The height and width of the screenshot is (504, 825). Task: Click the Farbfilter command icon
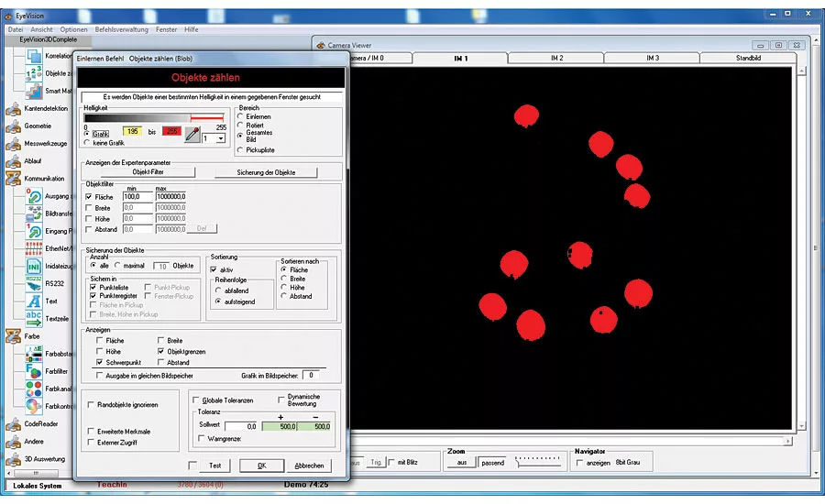[x=34, y=371]
